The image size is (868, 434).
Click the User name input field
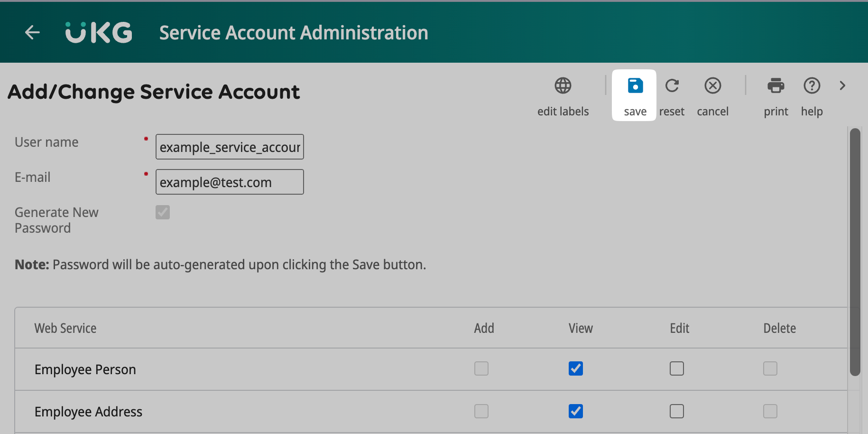[x=230, y=147]
